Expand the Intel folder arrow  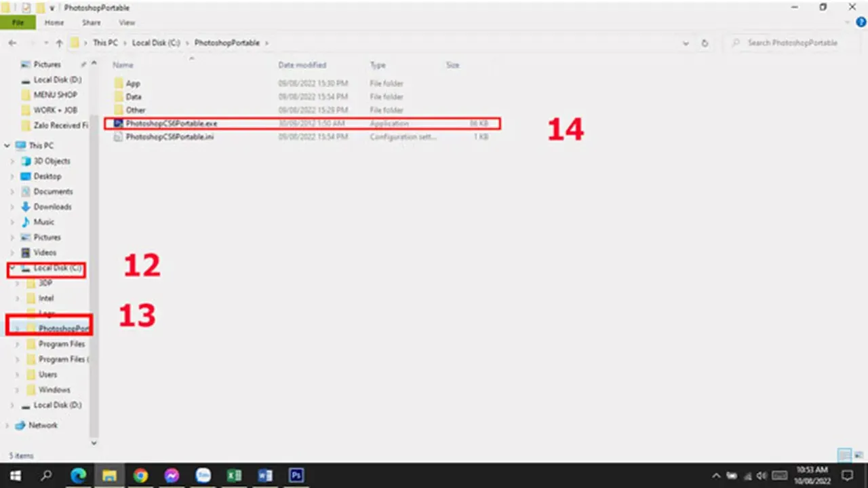(x=17, y=298)
